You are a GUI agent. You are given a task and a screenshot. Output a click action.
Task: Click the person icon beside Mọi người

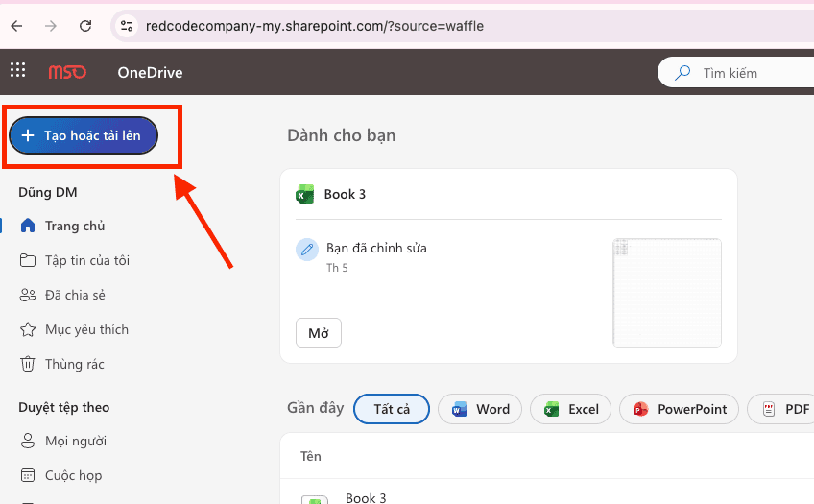(28, 442)
